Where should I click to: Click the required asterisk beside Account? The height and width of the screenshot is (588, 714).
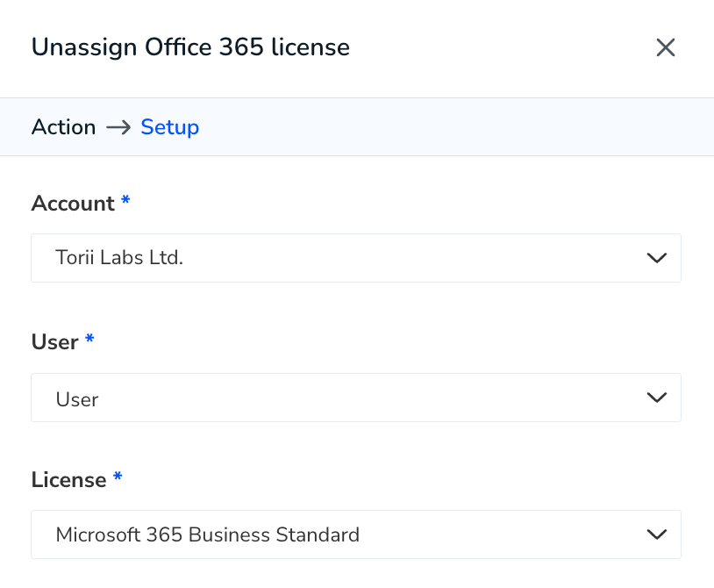[125, 200]
